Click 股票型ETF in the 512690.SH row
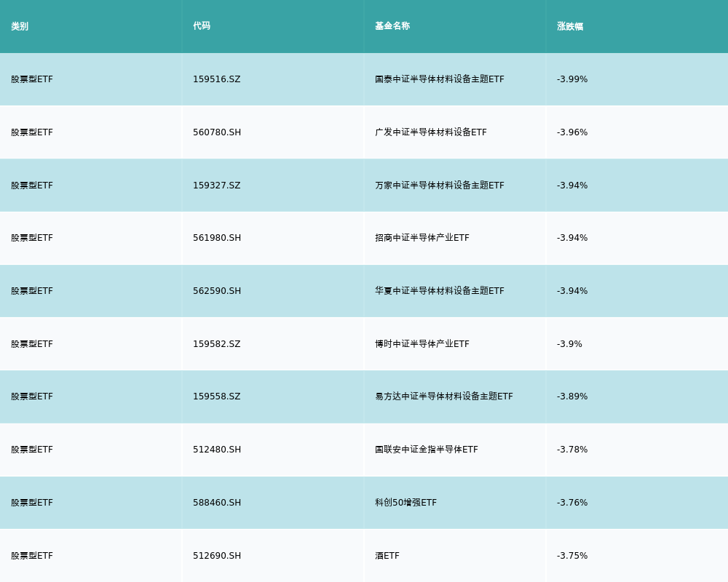The image size is (728, 582). point(32,556)
